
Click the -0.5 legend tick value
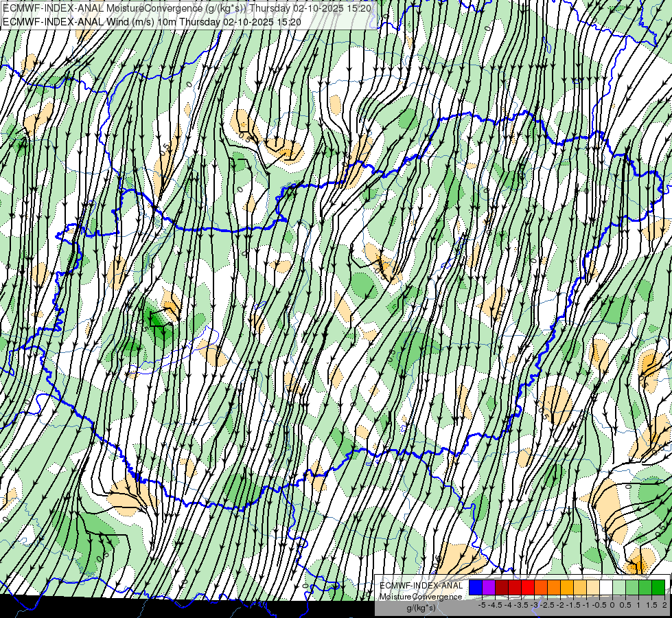[599, 605]
